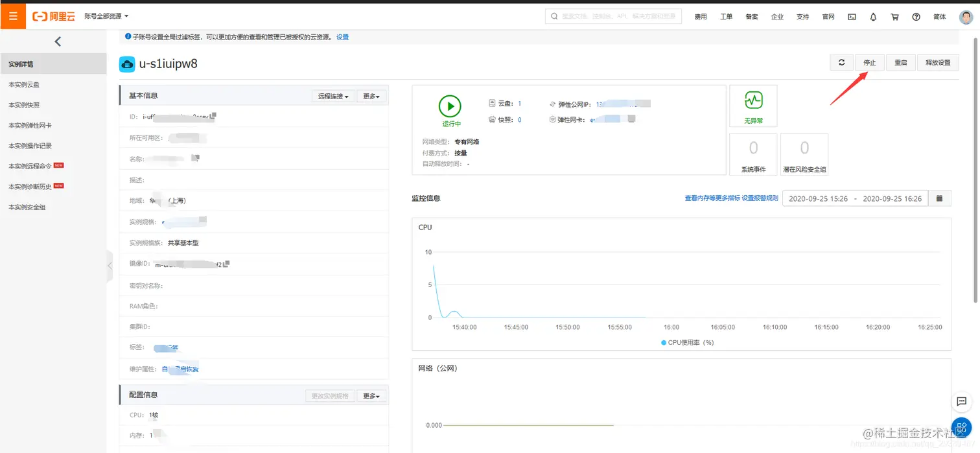Open the user avatar menu
The image size is (980, 453).
pyautogui.click(x=966, y=17)
